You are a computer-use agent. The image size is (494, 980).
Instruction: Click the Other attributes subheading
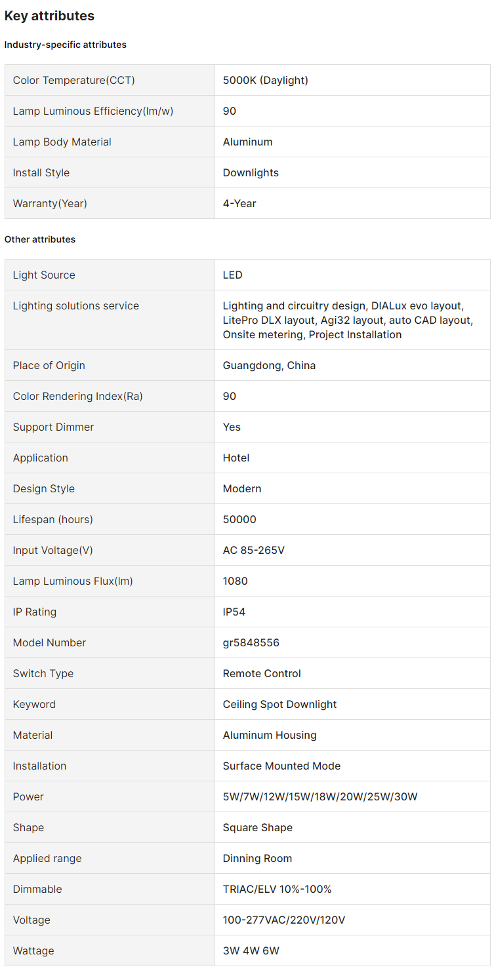(x=40, y=239)
